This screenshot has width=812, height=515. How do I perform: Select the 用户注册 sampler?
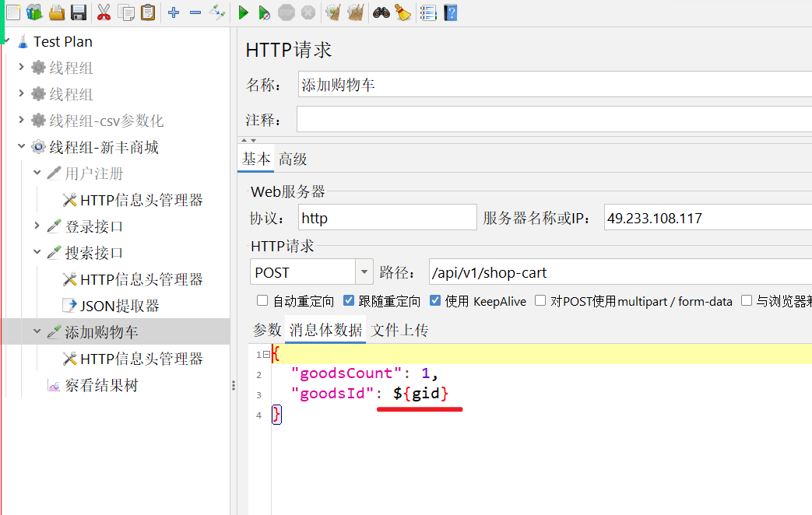coord(93,173)
